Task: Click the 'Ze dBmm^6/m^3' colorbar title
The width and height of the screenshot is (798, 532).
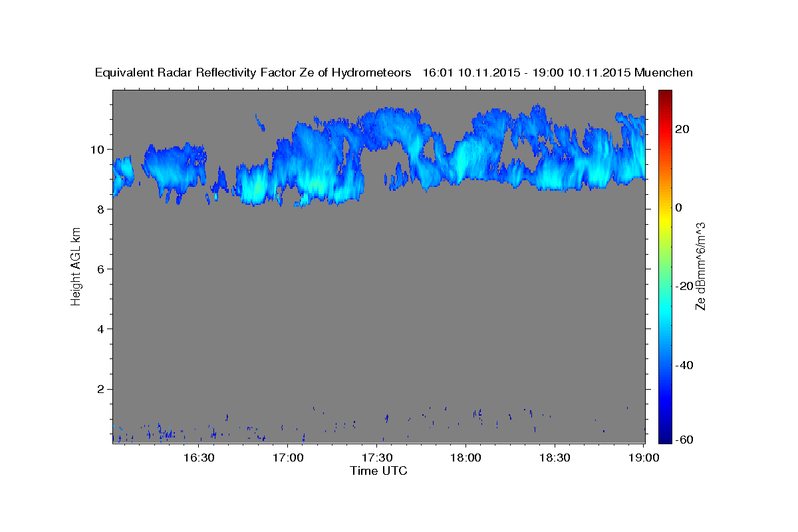Action: click(x=700, y=266)
